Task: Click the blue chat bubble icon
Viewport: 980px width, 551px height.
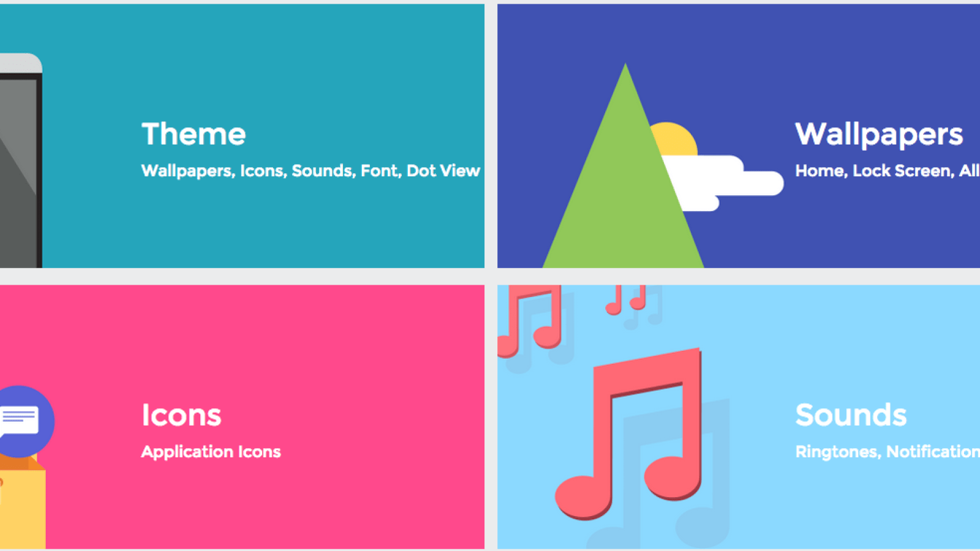Action: [23, 421]
